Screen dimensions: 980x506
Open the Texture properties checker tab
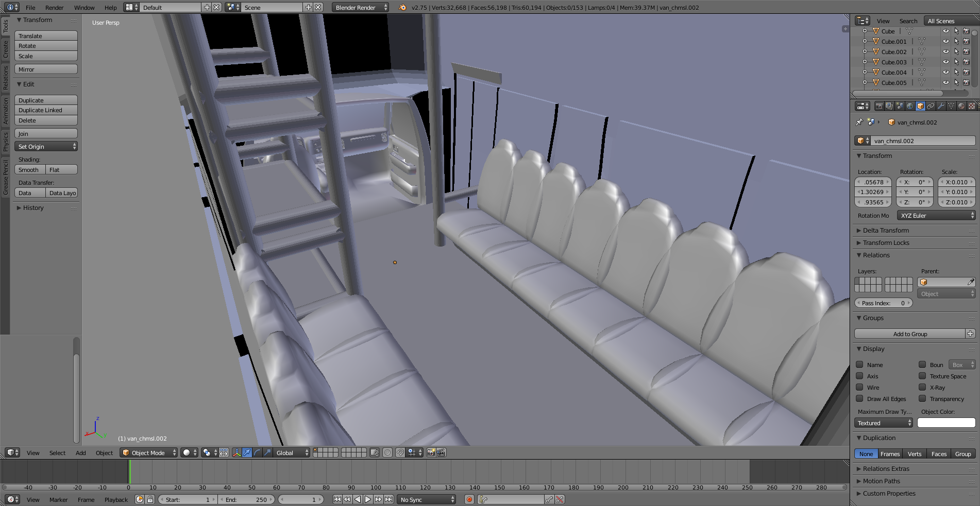pyautogui.click(x=972, y=106)
